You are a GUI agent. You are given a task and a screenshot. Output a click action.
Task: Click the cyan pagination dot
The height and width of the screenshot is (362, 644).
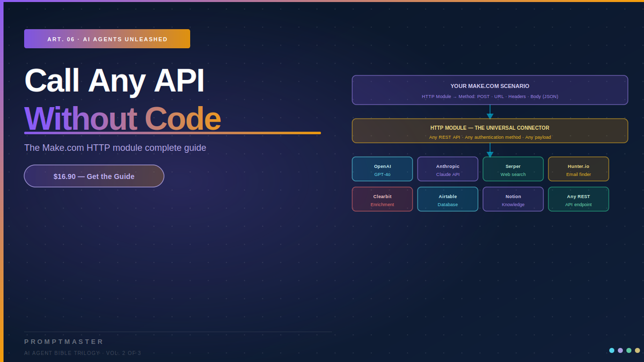click(612, 350)
